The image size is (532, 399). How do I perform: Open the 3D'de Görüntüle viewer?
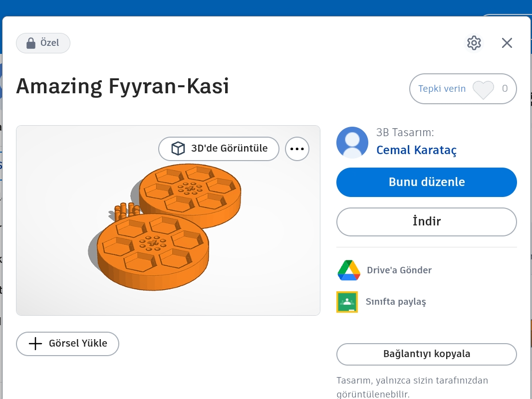[x=219, y=149]
